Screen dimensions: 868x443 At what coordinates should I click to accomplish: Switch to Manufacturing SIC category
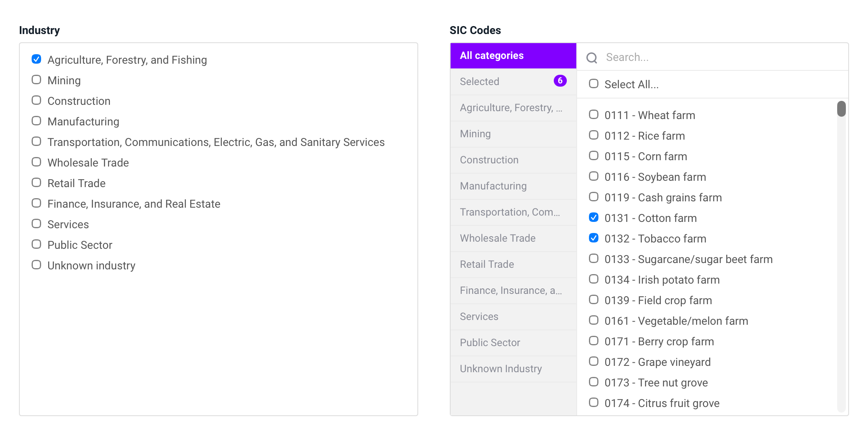coord(513,186)
